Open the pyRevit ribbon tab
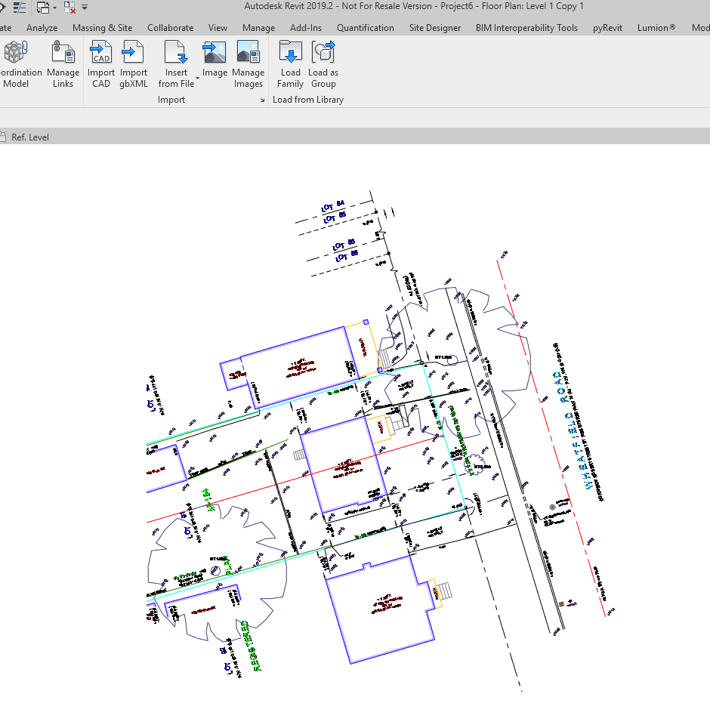 (607, 28)
